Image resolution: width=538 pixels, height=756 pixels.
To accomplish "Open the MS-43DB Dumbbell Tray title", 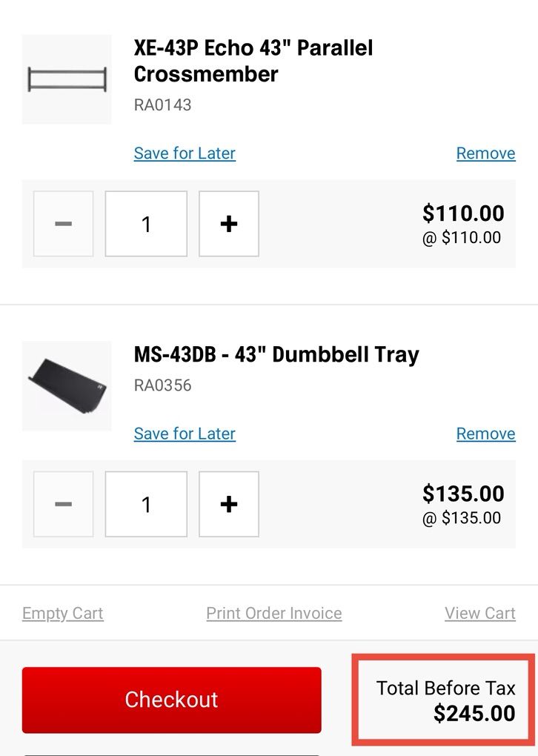I will point(276,354).
